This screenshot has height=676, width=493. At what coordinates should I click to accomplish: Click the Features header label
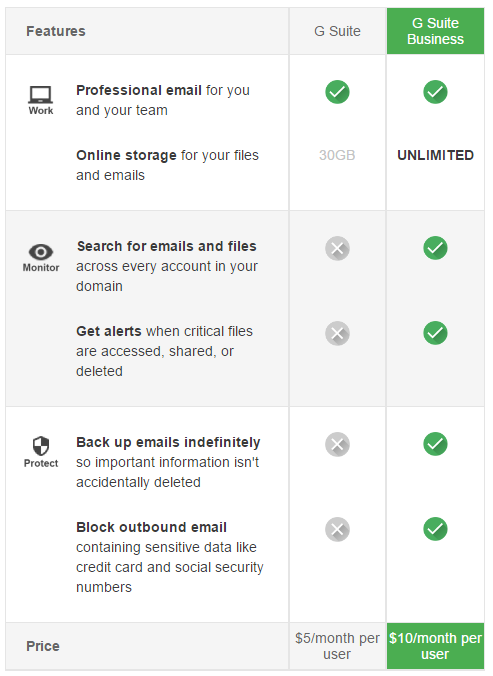coord(56,31)
